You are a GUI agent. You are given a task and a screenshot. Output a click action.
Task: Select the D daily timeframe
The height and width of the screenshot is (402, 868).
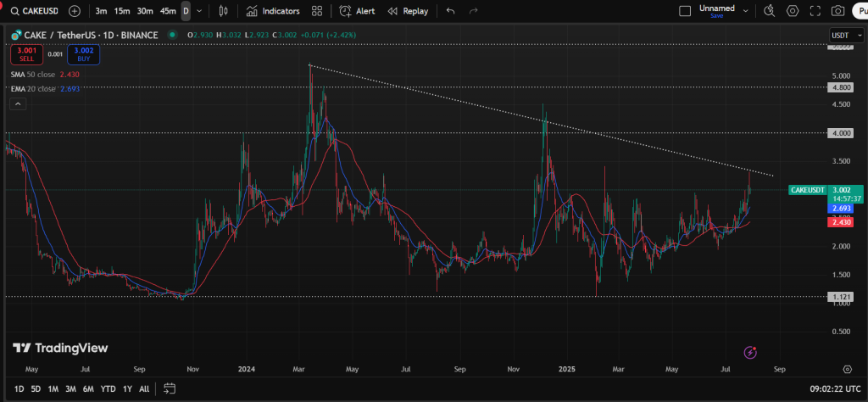coord(186,11)
